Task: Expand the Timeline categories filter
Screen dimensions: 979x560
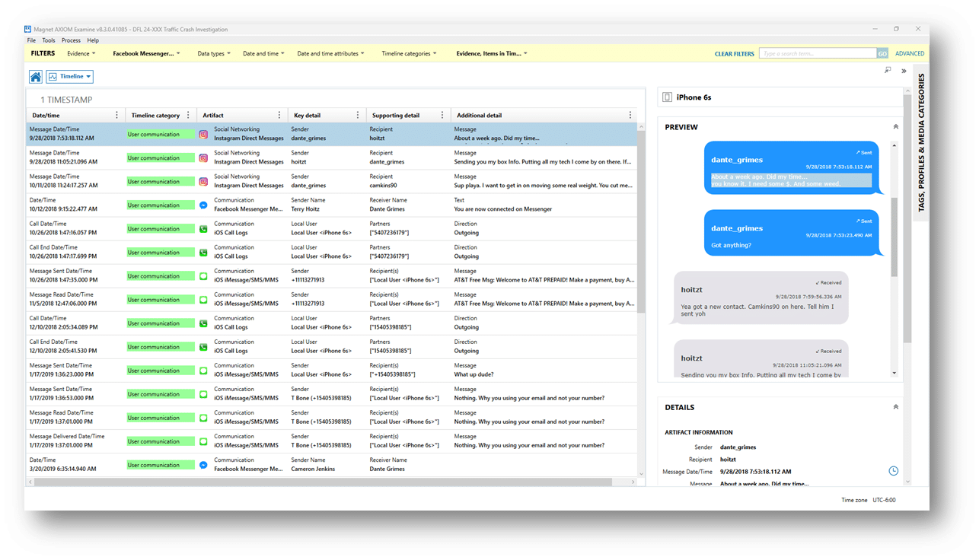Action: click(x=409, y=54)
